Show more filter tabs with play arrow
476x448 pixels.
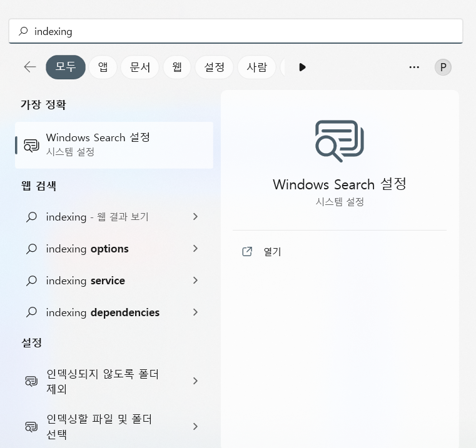point(302,67)
